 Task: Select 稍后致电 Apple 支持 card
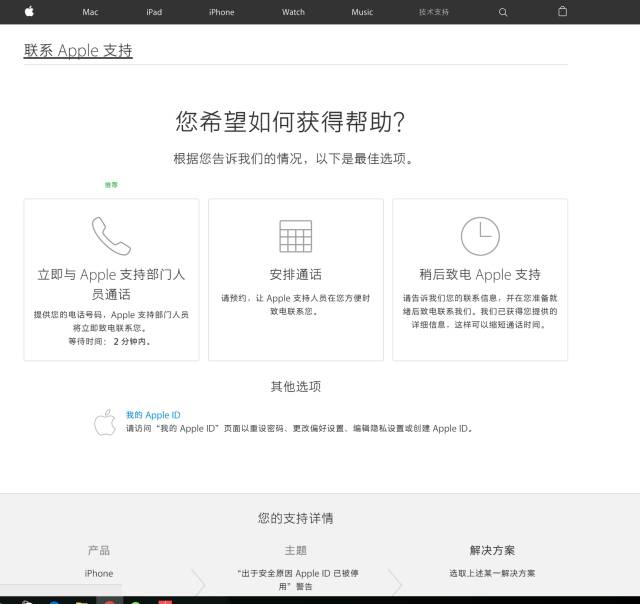pos(480,280)
